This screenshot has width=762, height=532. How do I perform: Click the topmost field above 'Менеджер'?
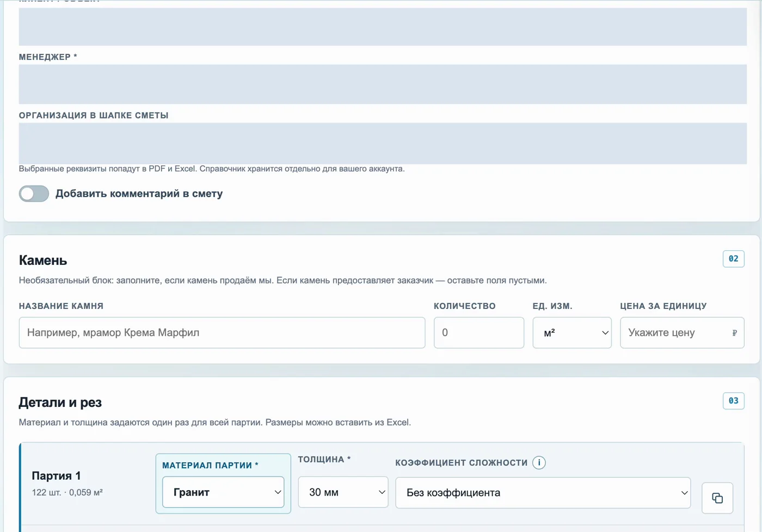tap(383, 27)
